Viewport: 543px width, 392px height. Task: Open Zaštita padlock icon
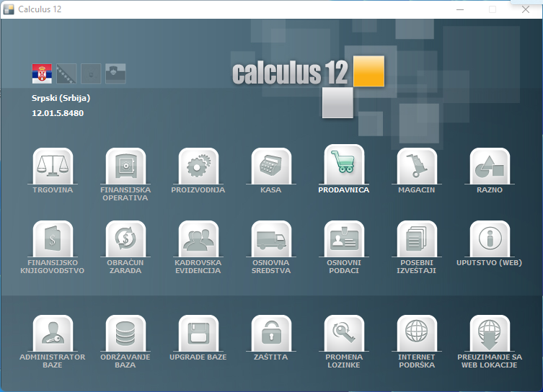click(x=271, y=333)
